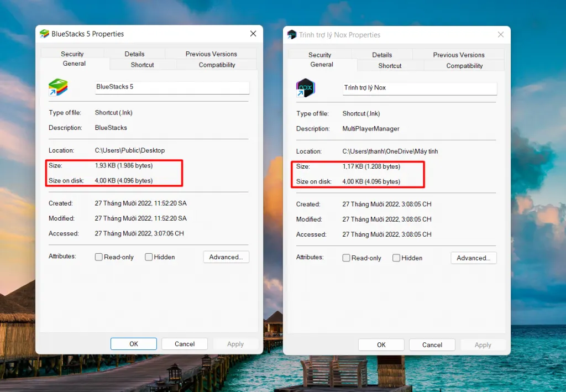Image resolution: width=566 pixels, height=392 pixels.
Task: Enable Hidden in Nox Properties
Action: 396,258
